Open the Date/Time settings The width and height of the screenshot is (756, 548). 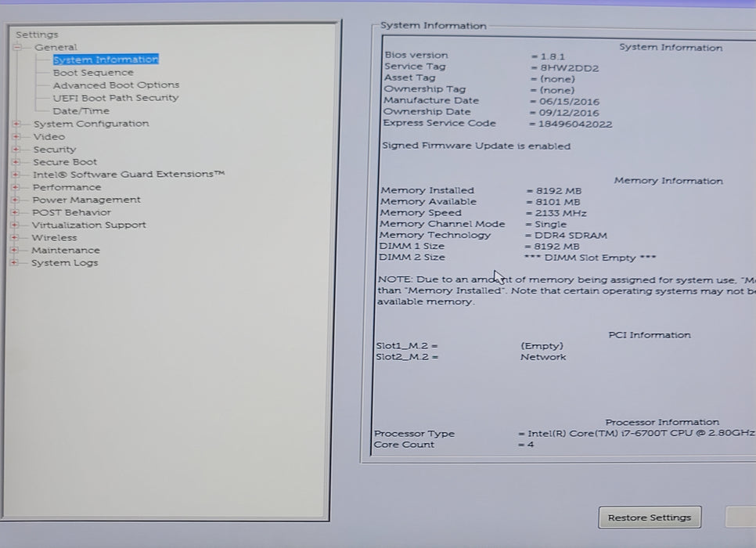coord(81,111)
